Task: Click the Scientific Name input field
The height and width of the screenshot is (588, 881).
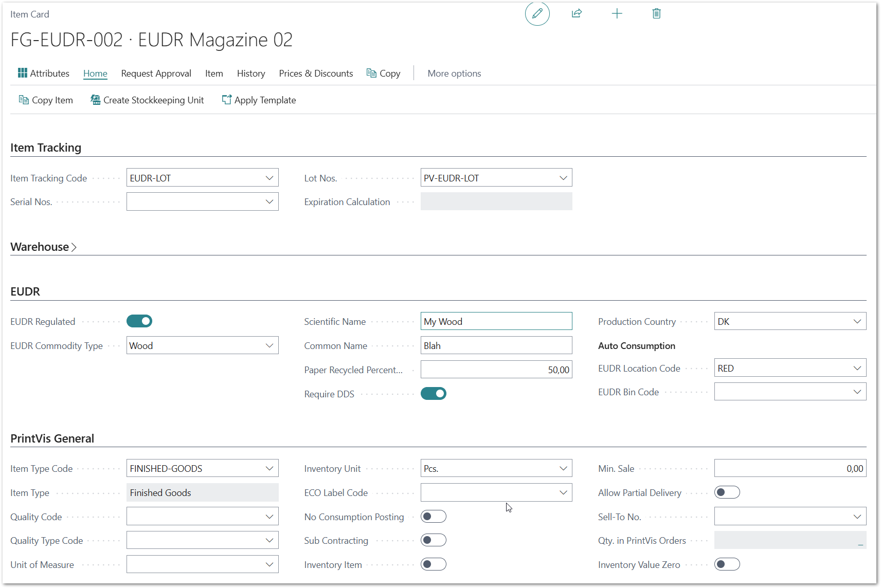Action: pos(496,321)
